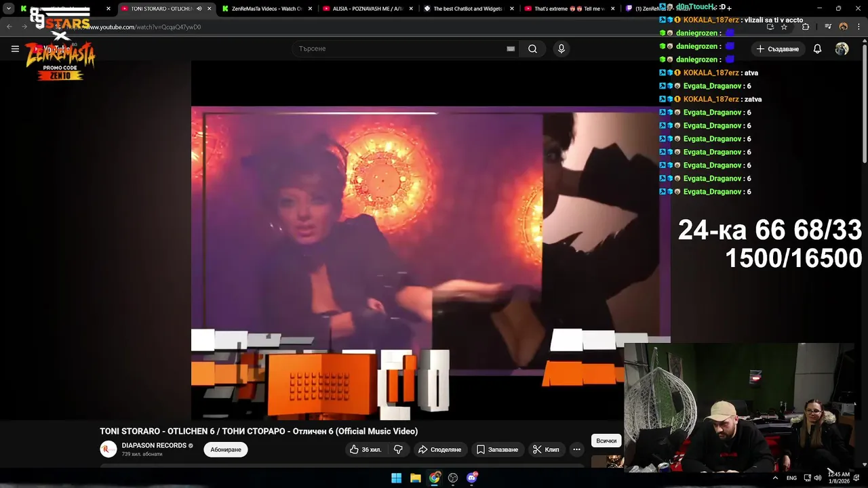Viewport: 868px width, 488px height.
Task: Bookmark this page with the star
Action: coord(784,27)
